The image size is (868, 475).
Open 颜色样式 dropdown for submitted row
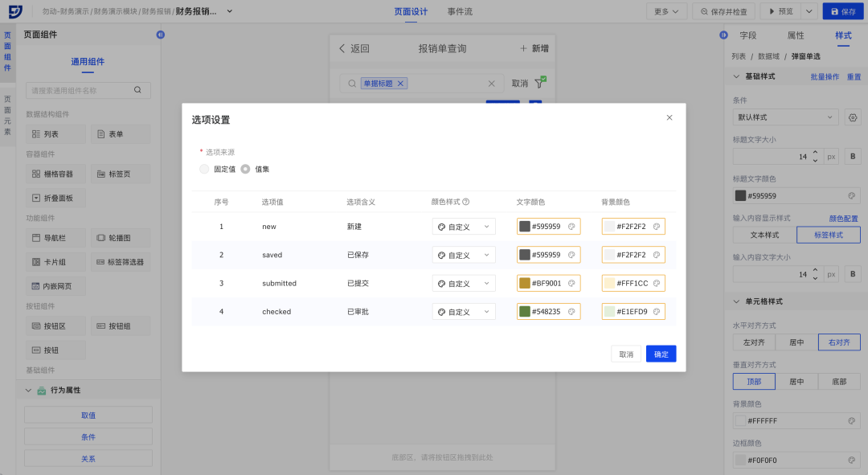(464, 284)
